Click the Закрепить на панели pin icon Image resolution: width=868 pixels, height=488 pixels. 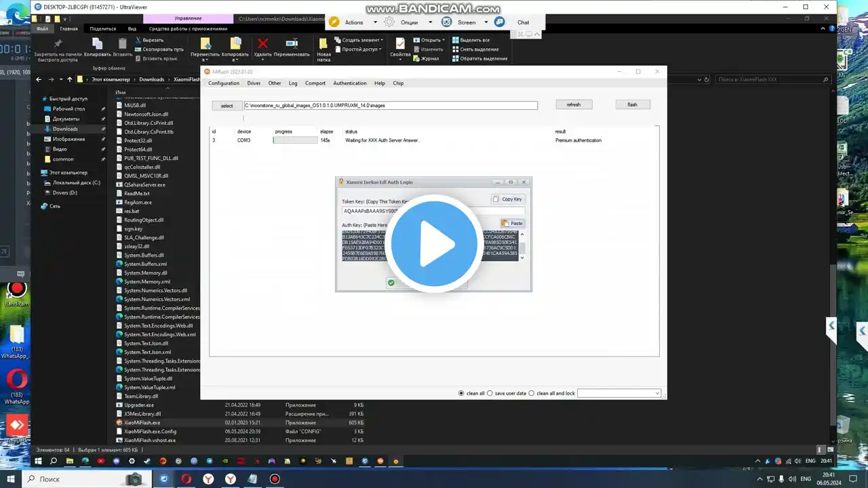58,44
